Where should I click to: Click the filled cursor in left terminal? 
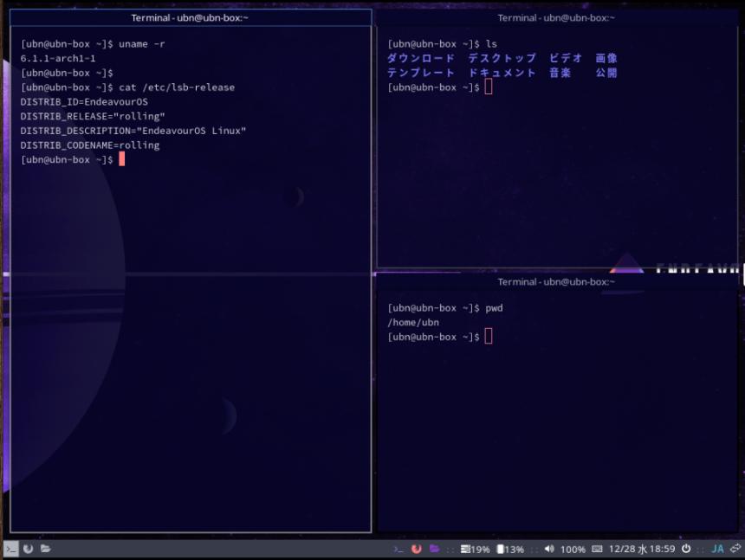pos(121,159)
